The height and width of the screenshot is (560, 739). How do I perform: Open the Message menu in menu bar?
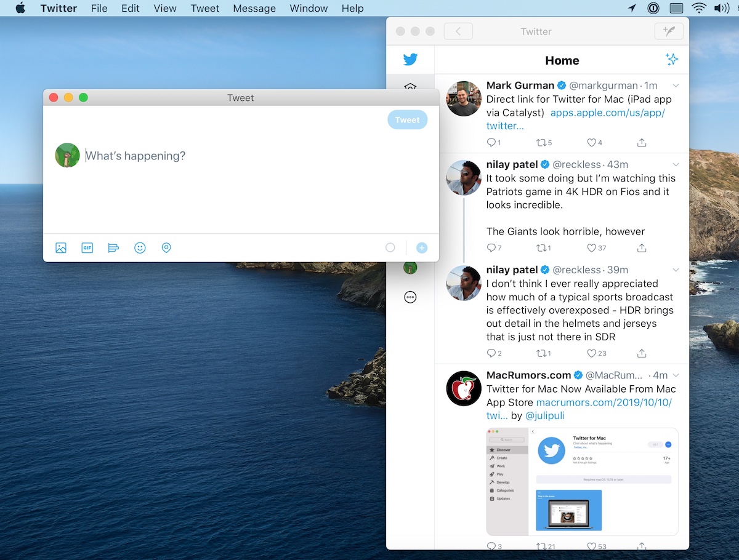[x=254, y=9]
